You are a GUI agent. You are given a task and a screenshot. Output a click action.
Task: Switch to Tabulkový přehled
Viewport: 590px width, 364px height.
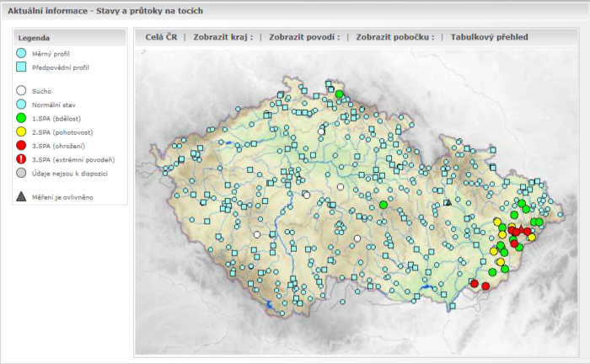tap(489, 37)
